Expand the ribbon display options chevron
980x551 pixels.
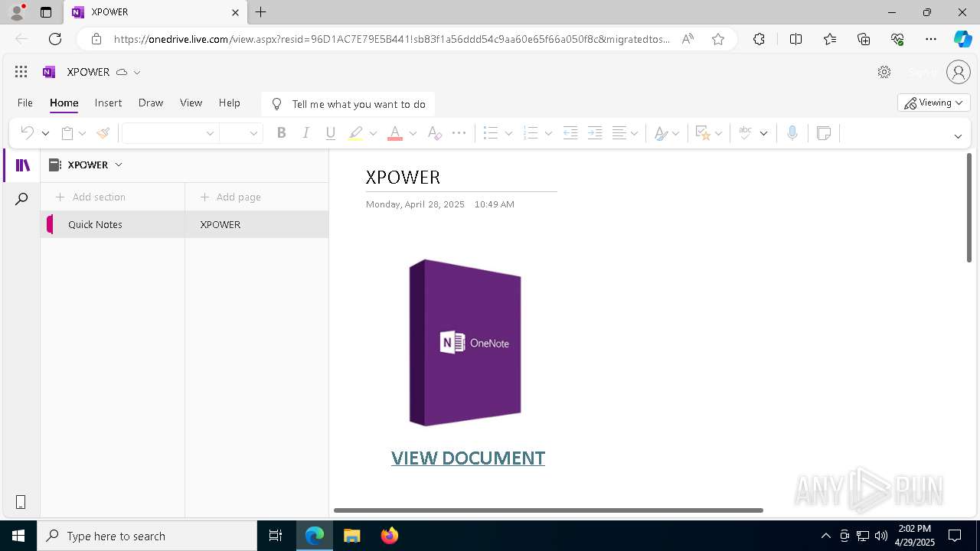(x=958, y=136)
